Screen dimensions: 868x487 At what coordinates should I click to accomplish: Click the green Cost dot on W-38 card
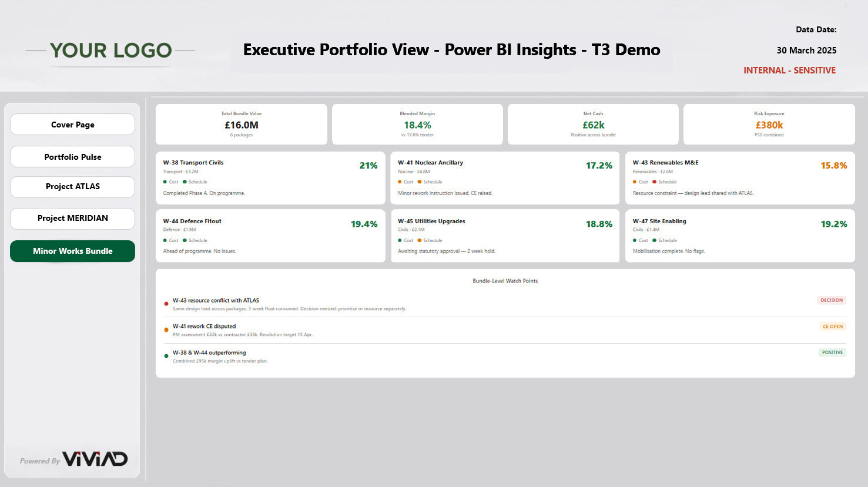click(x=165, y=182)
